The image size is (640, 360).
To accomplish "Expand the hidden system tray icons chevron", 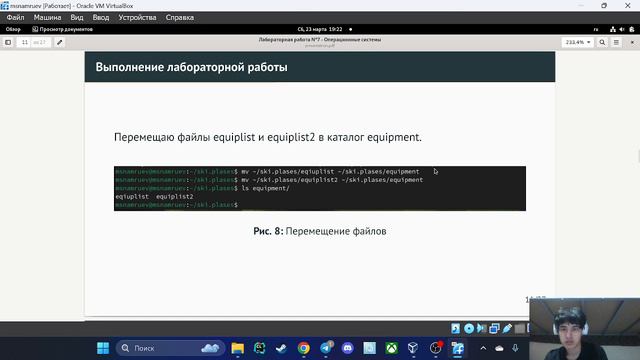I will point(483,348).
